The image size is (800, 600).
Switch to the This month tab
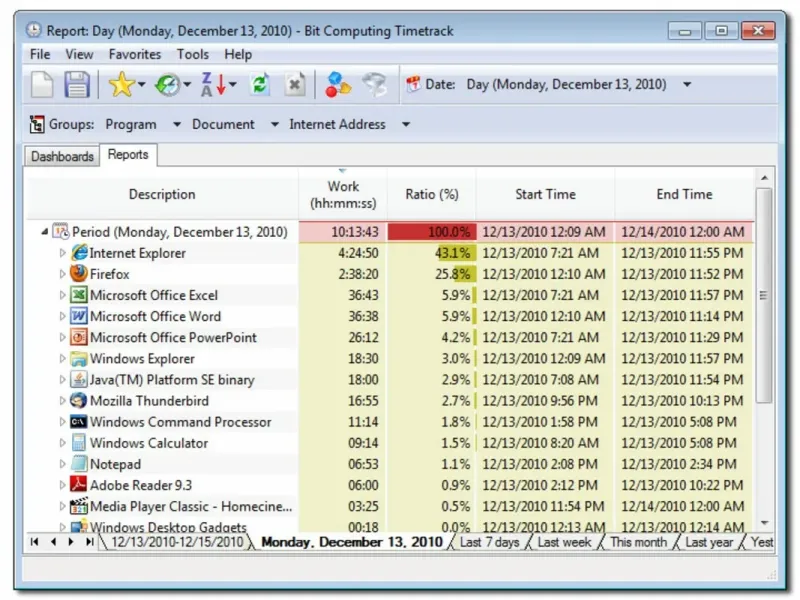[639, 542]
